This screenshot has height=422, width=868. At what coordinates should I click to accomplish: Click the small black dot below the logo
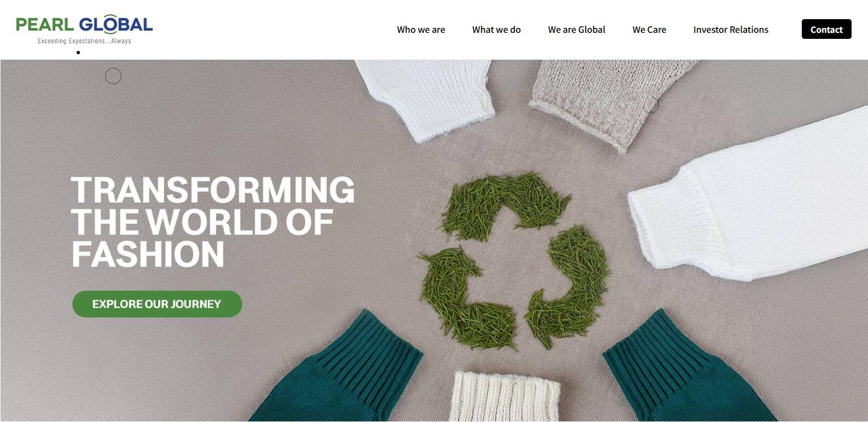click(78, 53)
